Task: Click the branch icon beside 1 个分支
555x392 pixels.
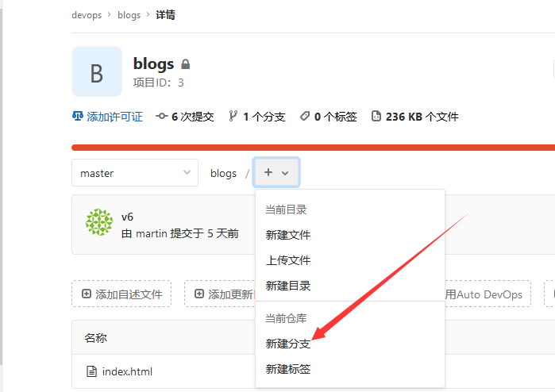Action: click(x=233, y=117)
